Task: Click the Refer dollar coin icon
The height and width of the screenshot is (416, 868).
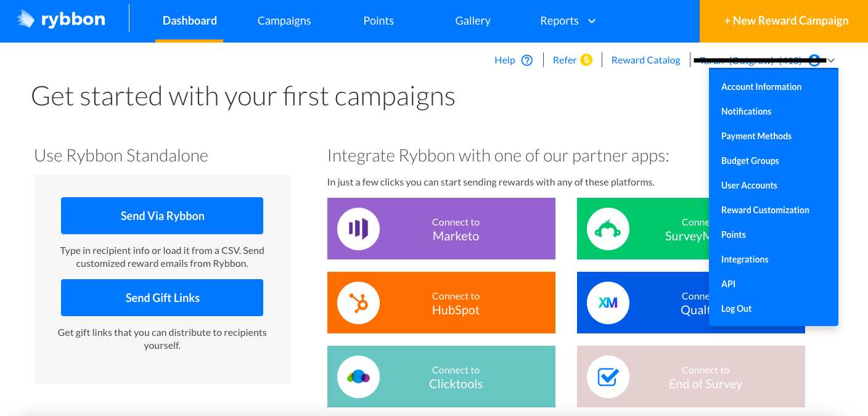Action: pos(586,60)
